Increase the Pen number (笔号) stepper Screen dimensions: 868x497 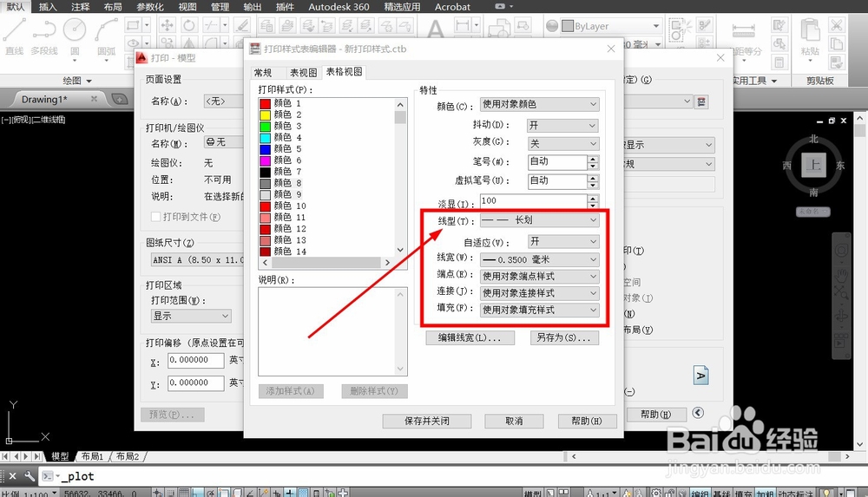593,159
